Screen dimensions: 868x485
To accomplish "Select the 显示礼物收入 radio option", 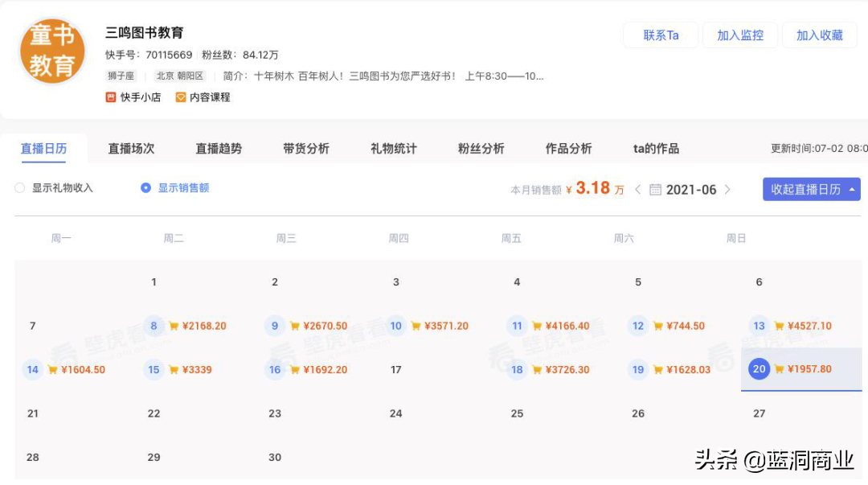I will 20,188.
